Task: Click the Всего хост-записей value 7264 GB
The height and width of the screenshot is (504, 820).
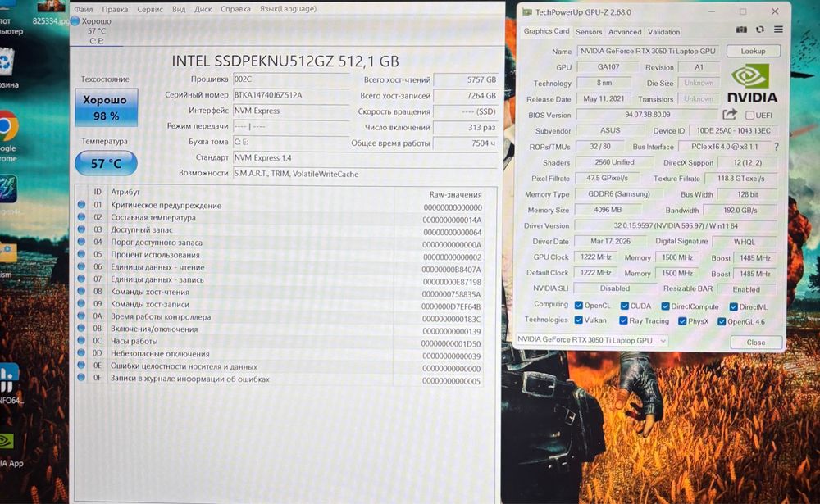Action: 466,96
